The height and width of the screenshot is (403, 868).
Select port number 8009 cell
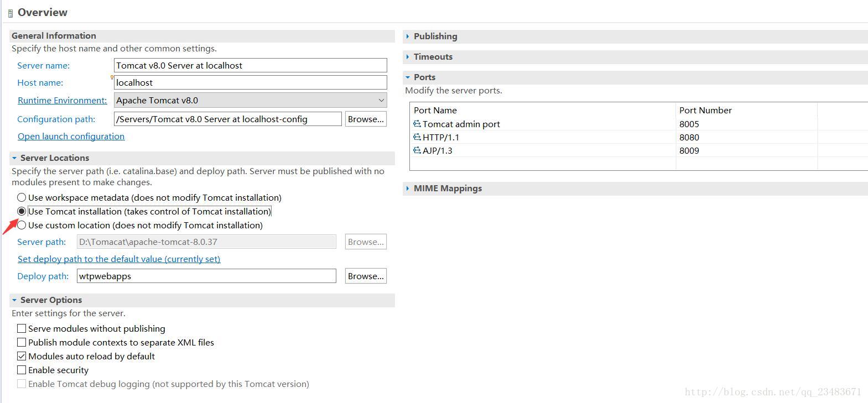click(x=689, y=150)
